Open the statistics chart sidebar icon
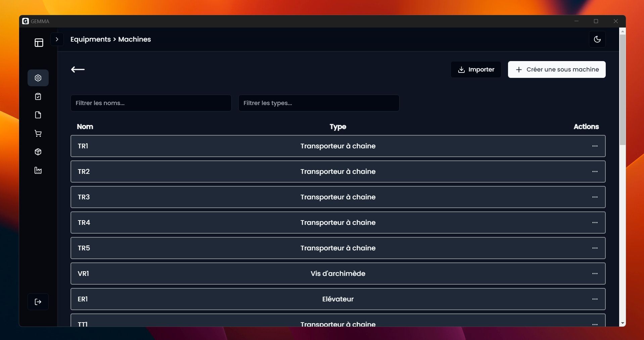Image resolution: width=644 pixels, height=340 pixels. (38, 171)
